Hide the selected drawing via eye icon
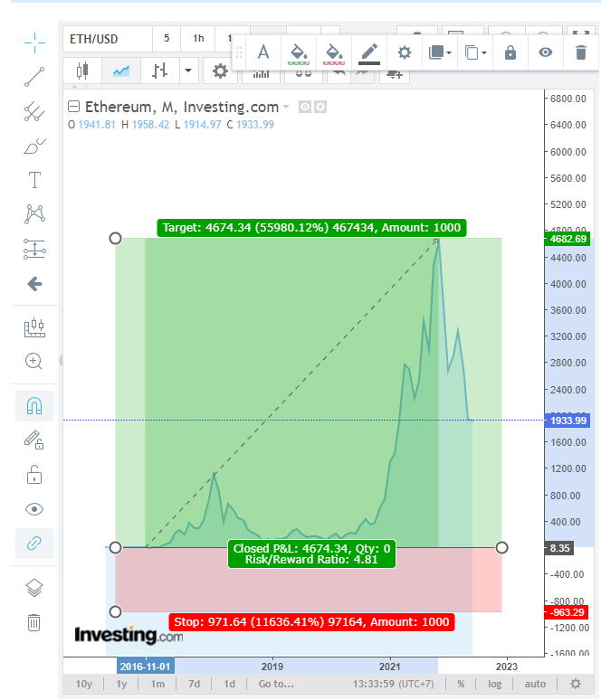This screenshot has width=601, height=700. 546,52
